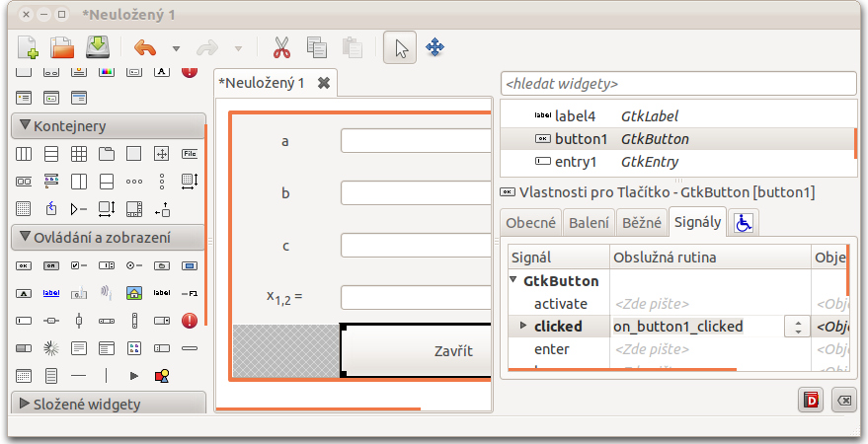Pick the calendar widget icon
868x444 pixels.
point(24,377)
